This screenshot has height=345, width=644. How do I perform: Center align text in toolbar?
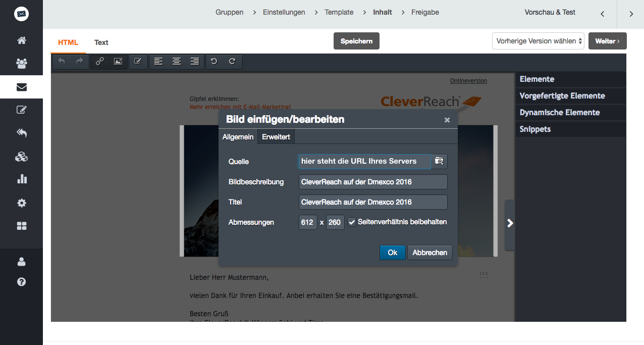(x=177, y=62)
